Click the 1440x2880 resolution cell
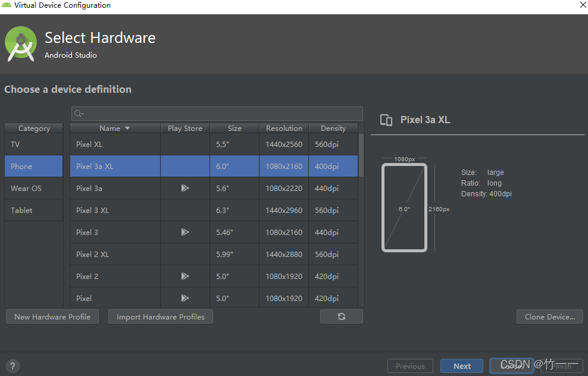The height and width of the screenshot is (376, 588). 284,254
